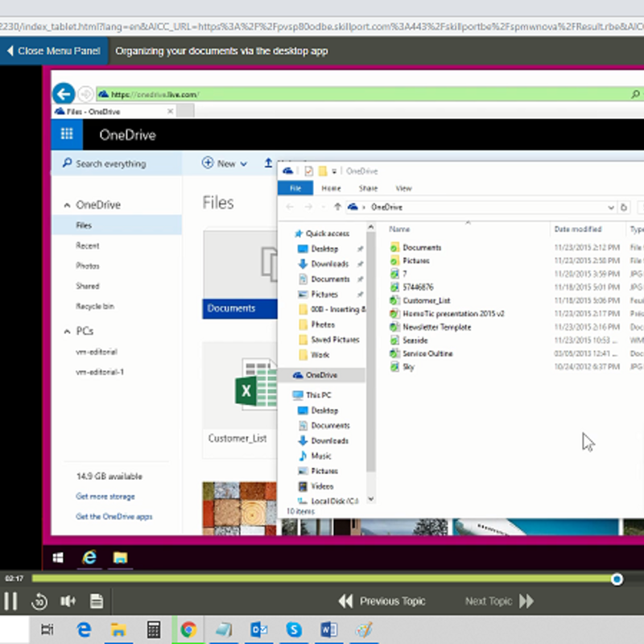
Task: Open Google Chrome from the taskbar
Action: click(188, 630)
